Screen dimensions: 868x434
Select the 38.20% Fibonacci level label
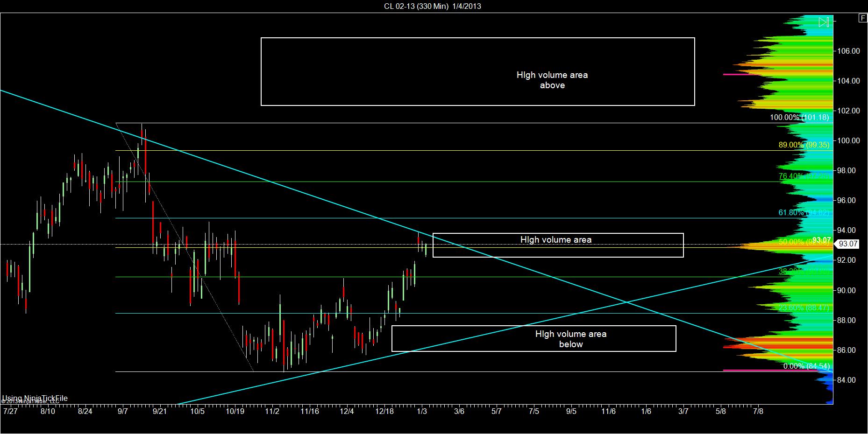804,271
